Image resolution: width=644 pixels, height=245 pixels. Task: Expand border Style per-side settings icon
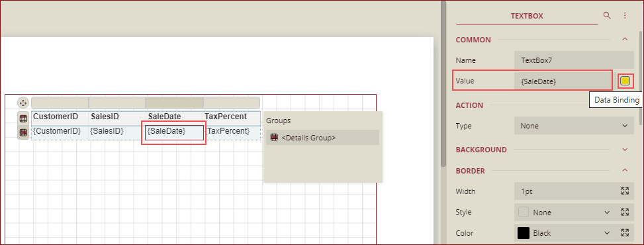click(x=625, y=212)
